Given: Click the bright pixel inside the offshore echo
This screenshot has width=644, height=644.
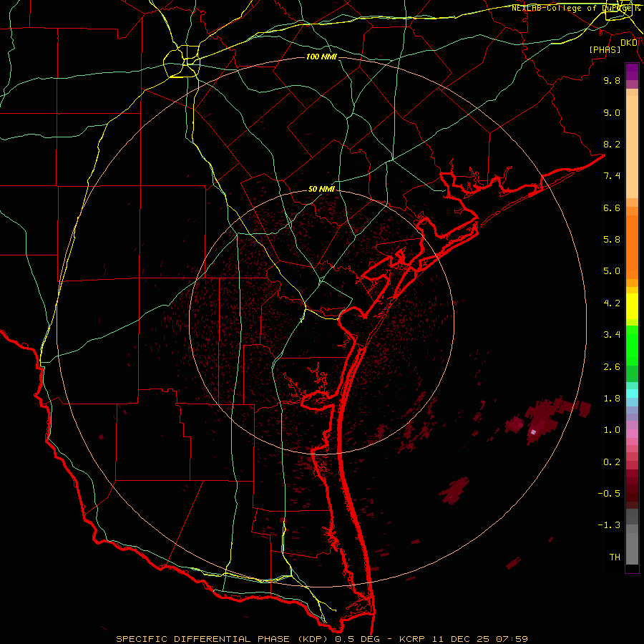Looking at the screenshot, I should 533,431.
